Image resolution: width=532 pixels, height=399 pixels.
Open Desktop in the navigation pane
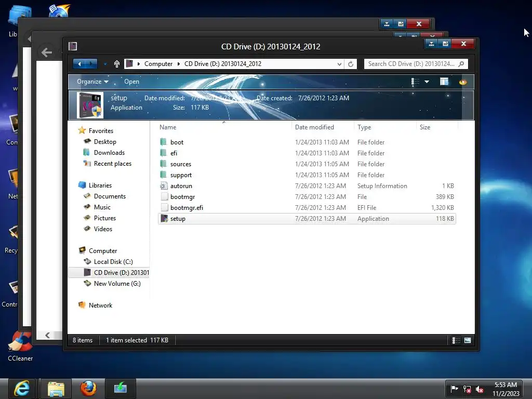tap(105, 141)
